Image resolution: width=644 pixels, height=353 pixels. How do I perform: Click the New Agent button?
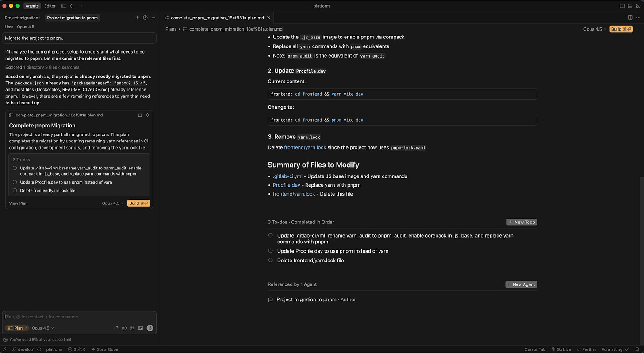[521, 284]
